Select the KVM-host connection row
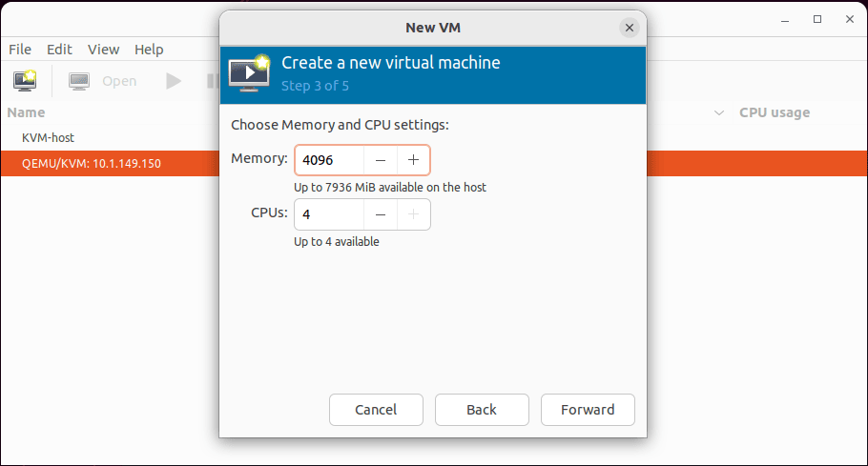The width and height of the screenshot is (868, 466). point(110,137)
